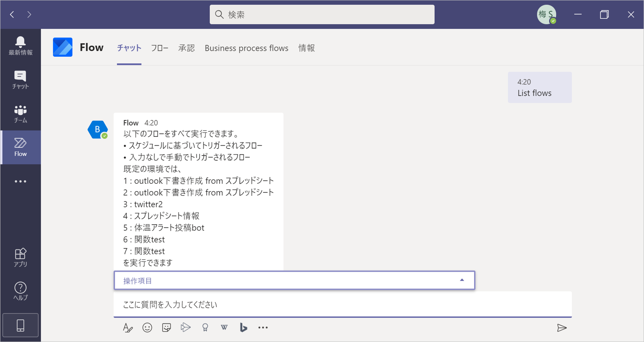Image resolution: width=644 pixels, height=342 pixels.
Task: Open the チーム teams icon
Action: (20, 114)
